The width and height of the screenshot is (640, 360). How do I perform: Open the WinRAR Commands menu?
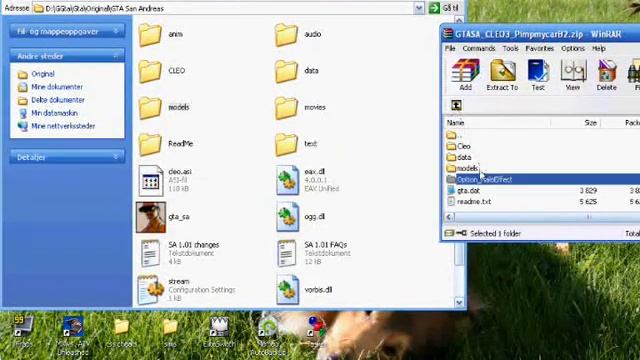pos(478,48)
